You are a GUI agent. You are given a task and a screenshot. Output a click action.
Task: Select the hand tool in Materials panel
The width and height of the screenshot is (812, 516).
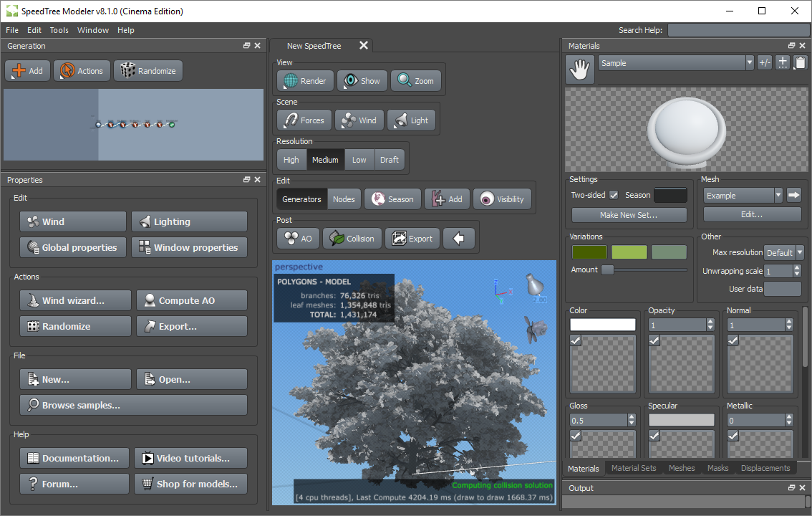click(x=580, y=70)
